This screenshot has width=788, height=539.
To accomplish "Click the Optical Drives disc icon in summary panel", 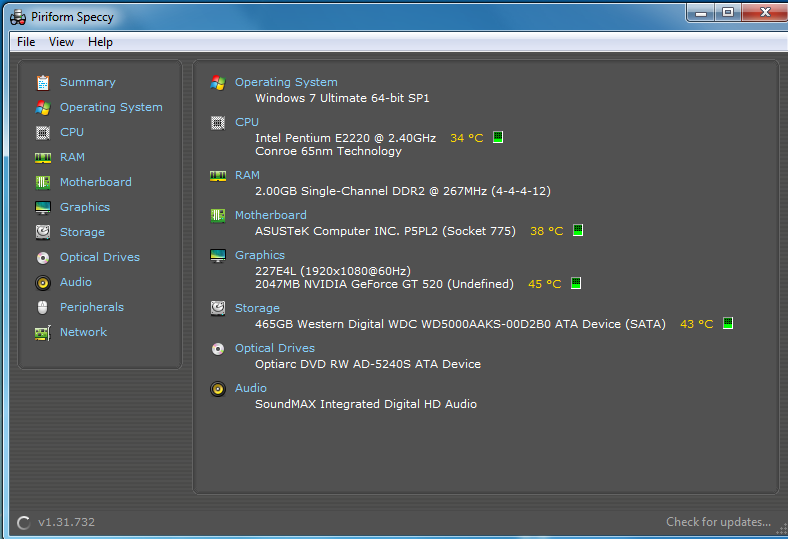I will click(x=218, y=349).
